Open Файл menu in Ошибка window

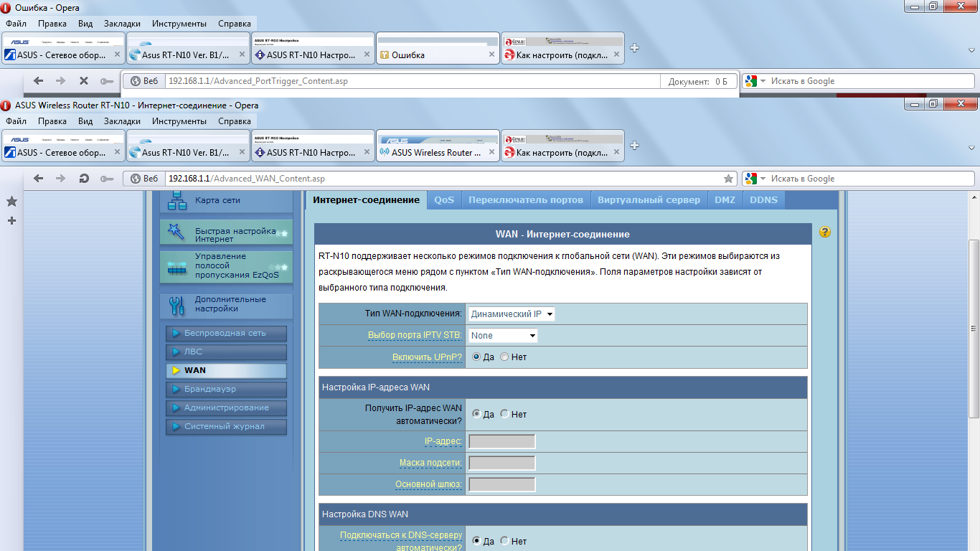(x=16, y=24)
